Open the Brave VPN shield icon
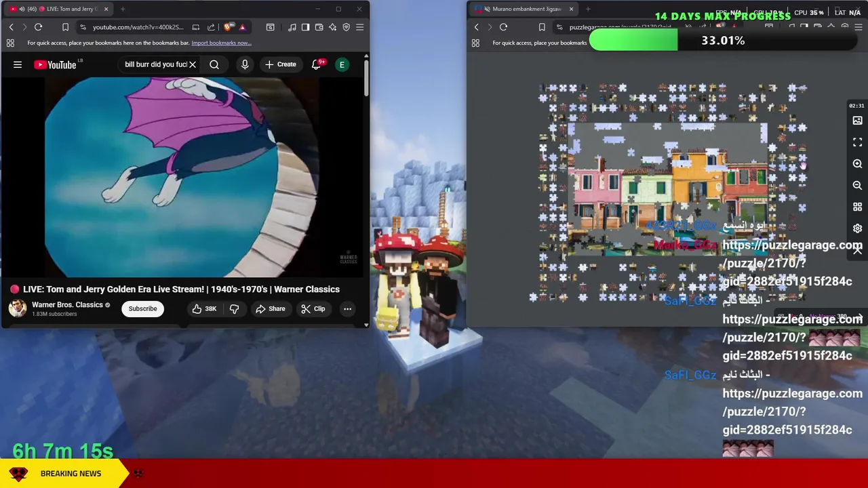868x488 pixels. point(346,27)
